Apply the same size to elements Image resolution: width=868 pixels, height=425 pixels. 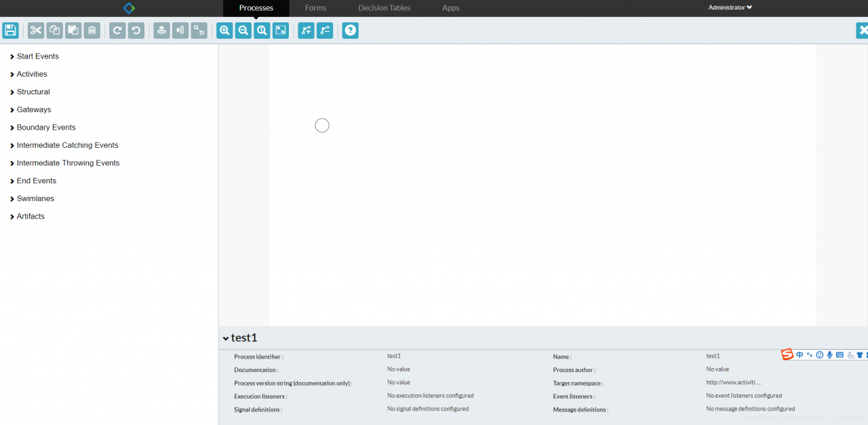[x=199, y=31]
